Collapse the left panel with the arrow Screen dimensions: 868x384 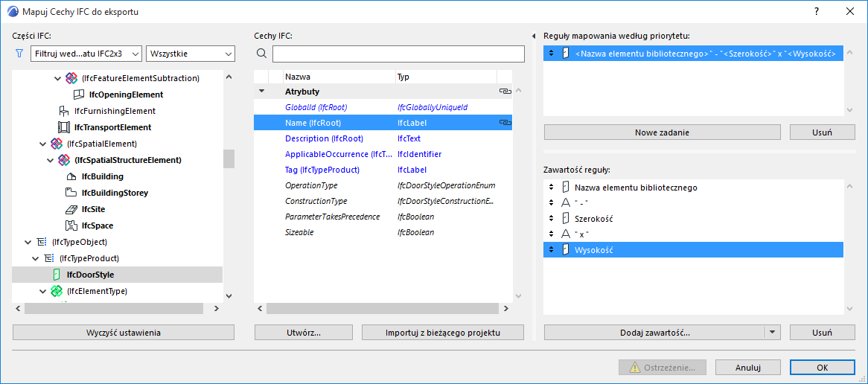point(534,36)
